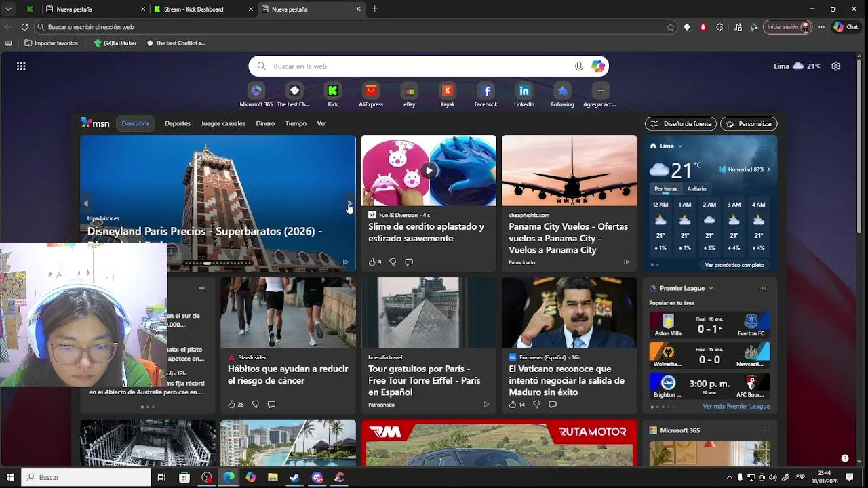The width and height of the screenshot is (868, 488).
Task: Open the Microsoft 365 quick link
Action: point(256,95)
